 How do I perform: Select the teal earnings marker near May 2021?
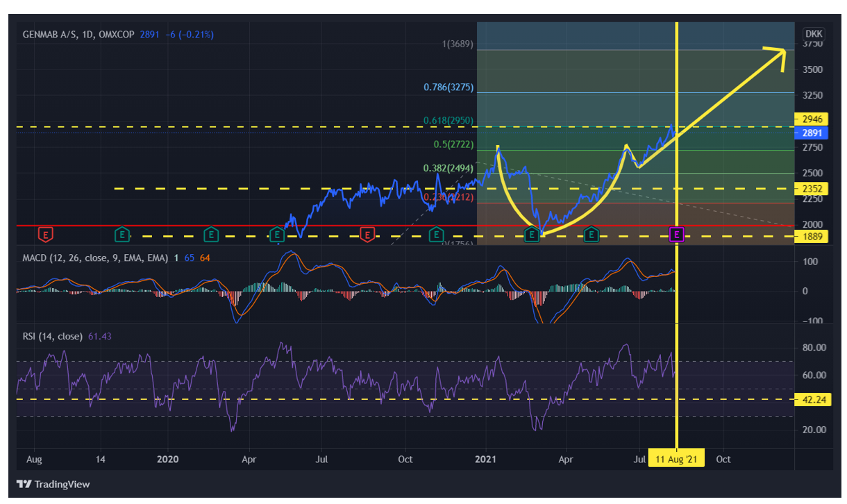tap(591, 235)
